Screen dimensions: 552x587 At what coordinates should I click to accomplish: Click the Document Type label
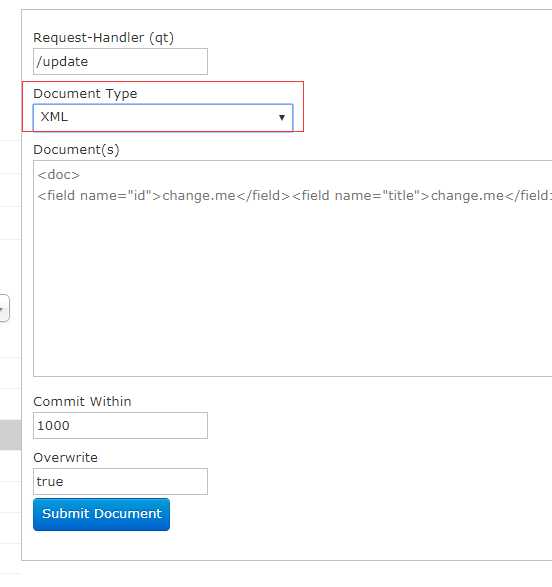click(x=85, y=94)
